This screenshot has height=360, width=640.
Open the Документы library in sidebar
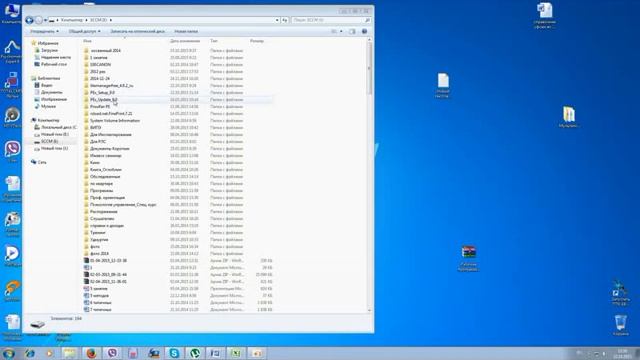pyautogui.click(x=51, y=92)
